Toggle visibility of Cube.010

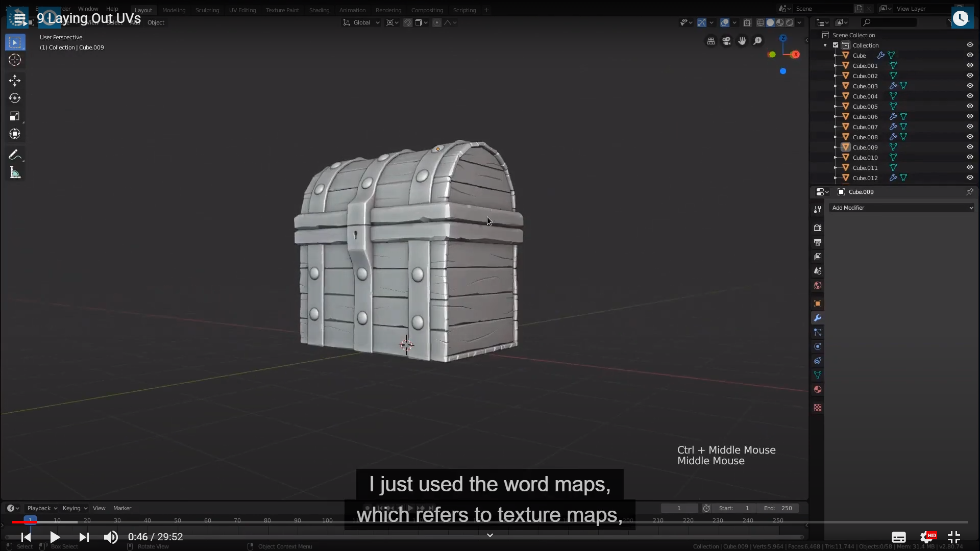coord(970,157)
